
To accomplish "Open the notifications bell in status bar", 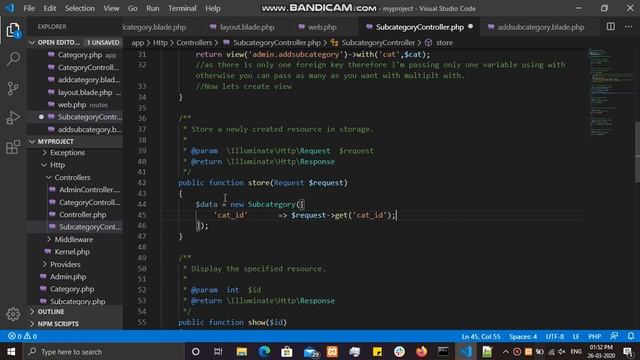I will point(631,336).
